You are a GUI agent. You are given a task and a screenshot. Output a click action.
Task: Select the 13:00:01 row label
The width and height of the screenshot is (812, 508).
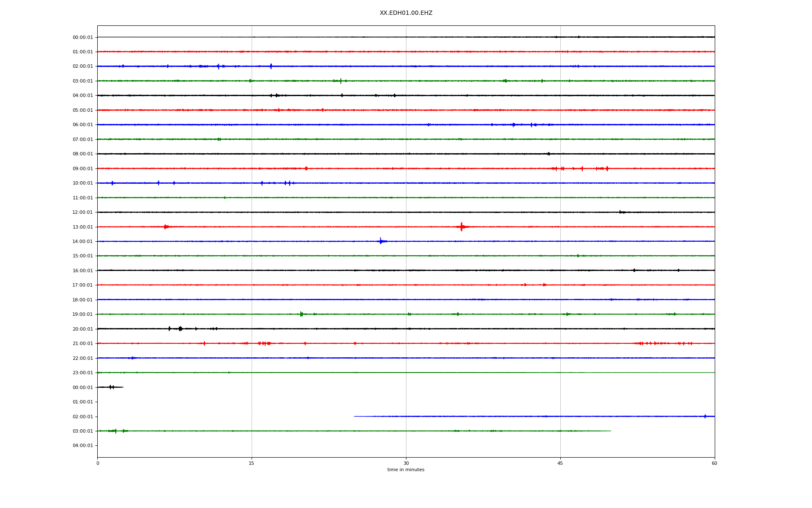click(x=82, y=227)
